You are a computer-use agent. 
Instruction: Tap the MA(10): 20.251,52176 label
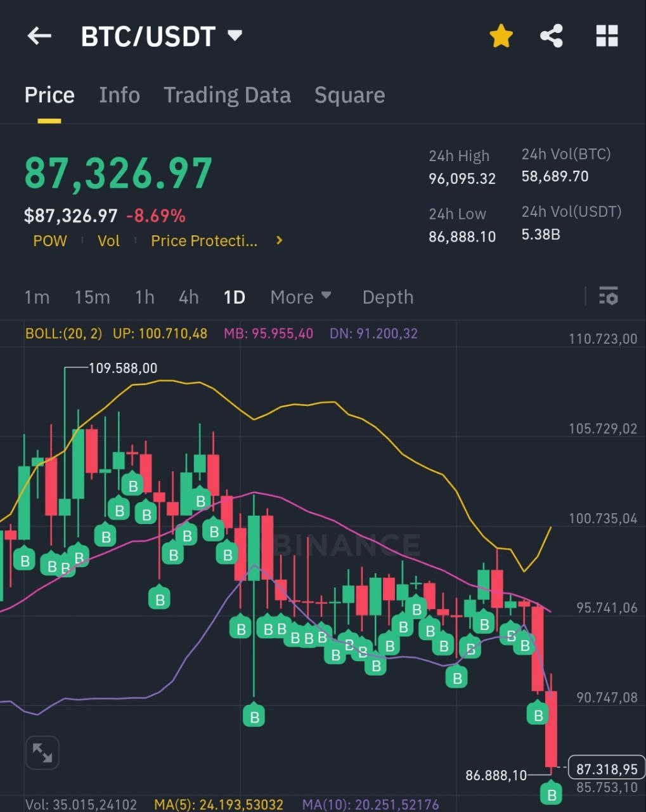tap(370, 804)
